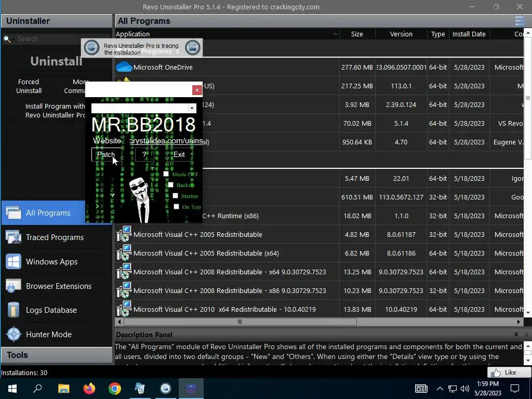The image size is (532, 399).
Task: Click the 277.60 MB size cell
Action: point(357,67)
